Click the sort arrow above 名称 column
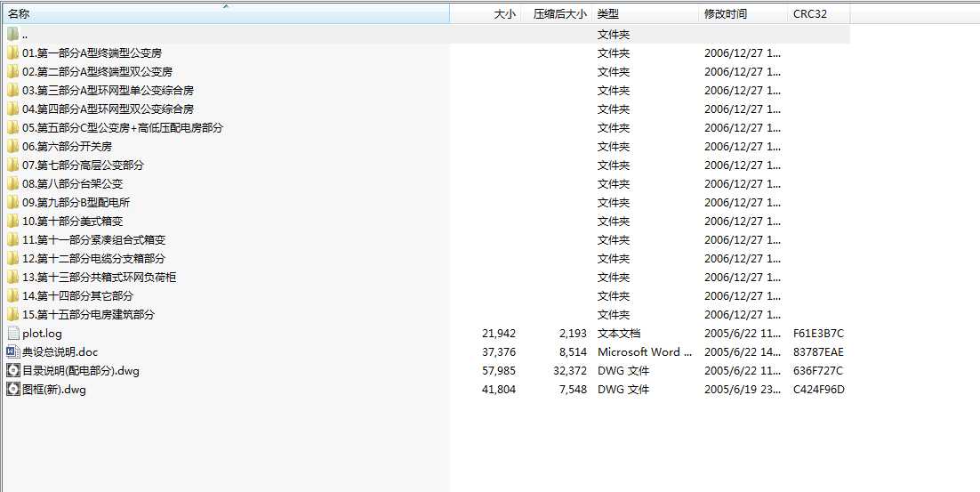Image resolution: width=980 pixels, height=492 pixels. click(x=226, y=6)
